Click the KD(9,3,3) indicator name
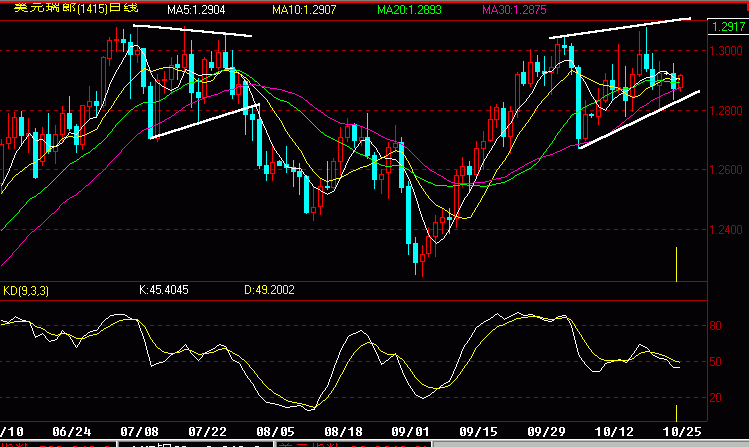 click(26, 290)
